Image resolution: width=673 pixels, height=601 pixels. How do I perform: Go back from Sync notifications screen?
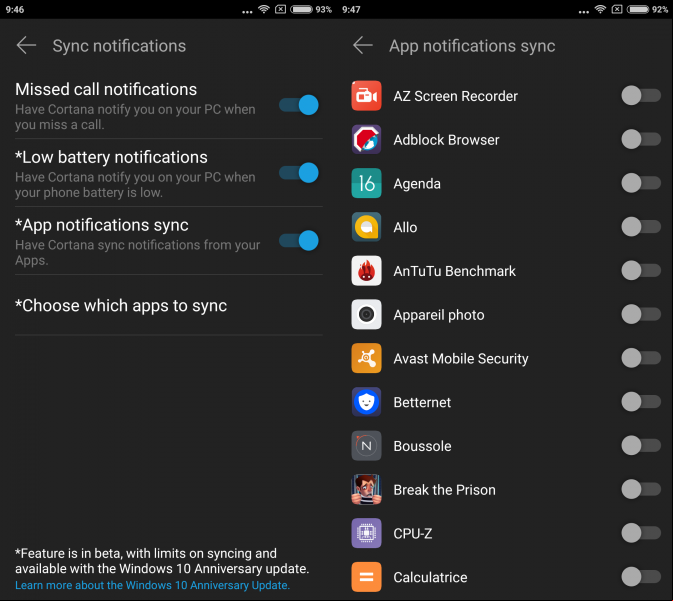pyautogui.click(x=26, y=46)
